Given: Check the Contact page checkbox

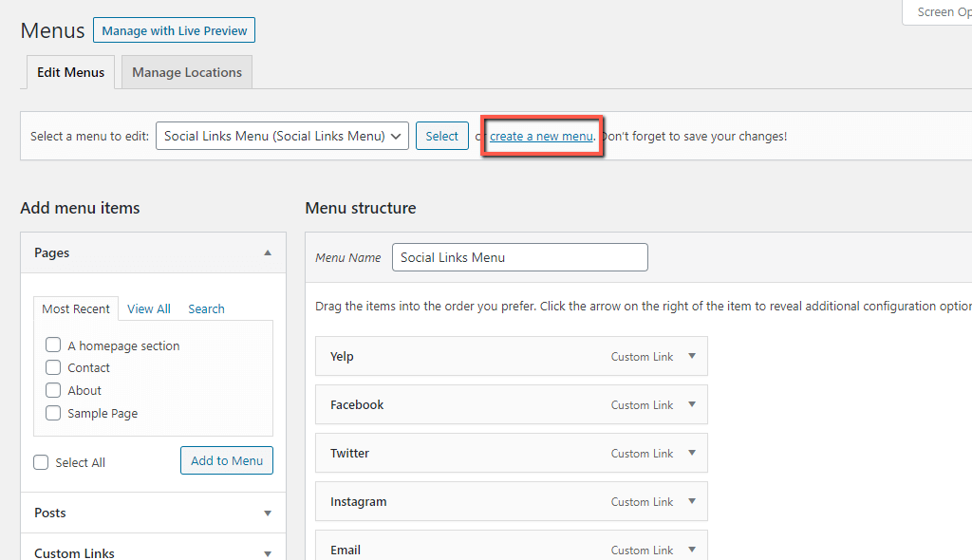Looking at the screenshot, I should 53,367.
